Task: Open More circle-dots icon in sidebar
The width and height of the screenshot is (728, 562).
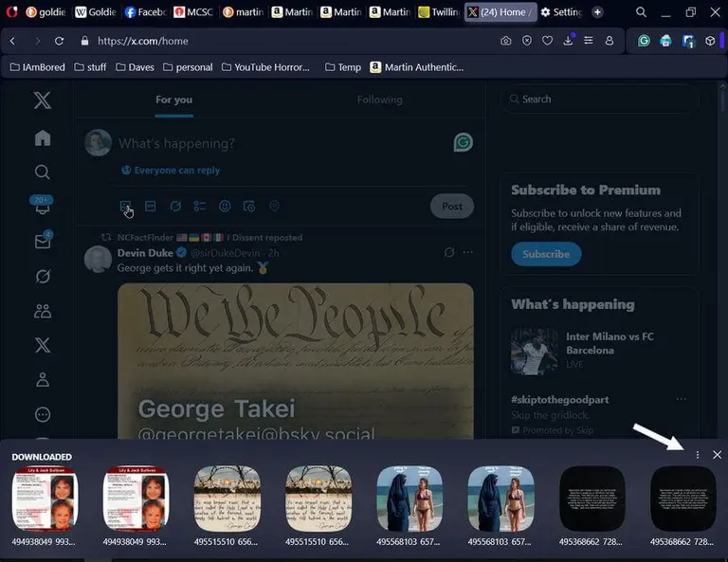Action: pos(43,414)
